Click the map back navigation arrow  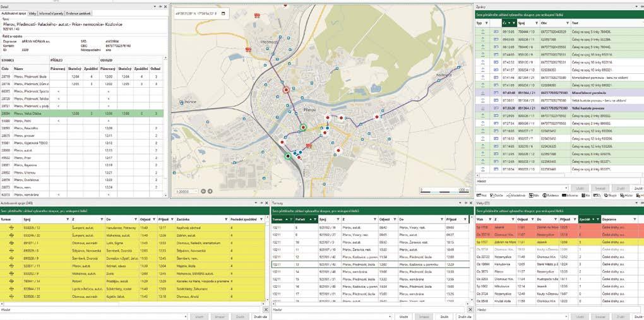tap(204, 191)
